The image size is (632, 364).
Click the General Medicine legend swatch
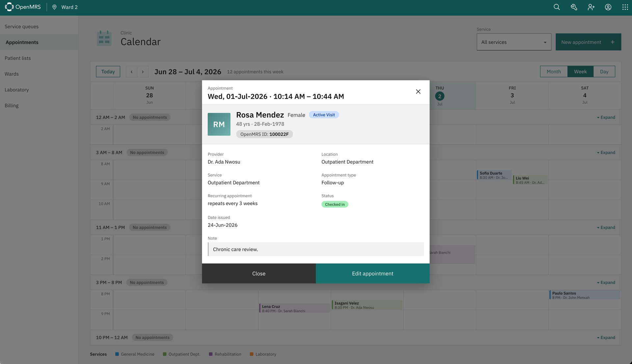(117, 354)
